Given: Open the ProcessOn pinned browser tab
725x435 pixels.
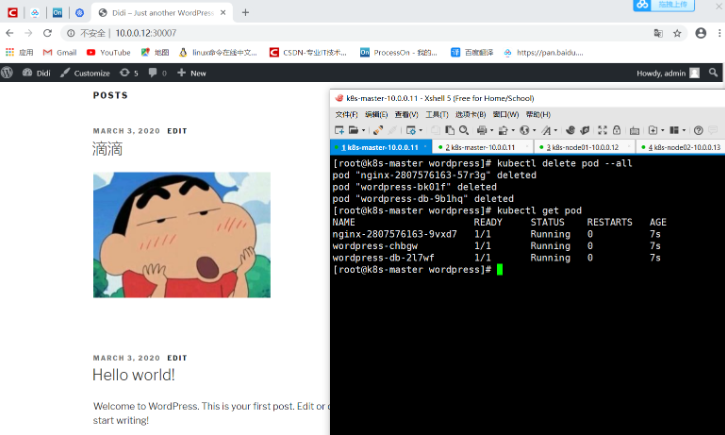Looking at the screenshot, I should [57, 13].
